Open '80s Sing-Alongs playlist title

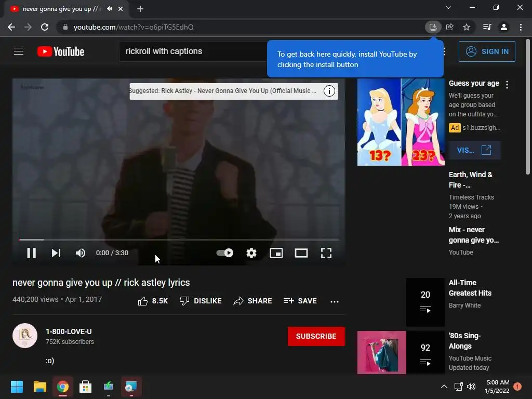(465, 341)
